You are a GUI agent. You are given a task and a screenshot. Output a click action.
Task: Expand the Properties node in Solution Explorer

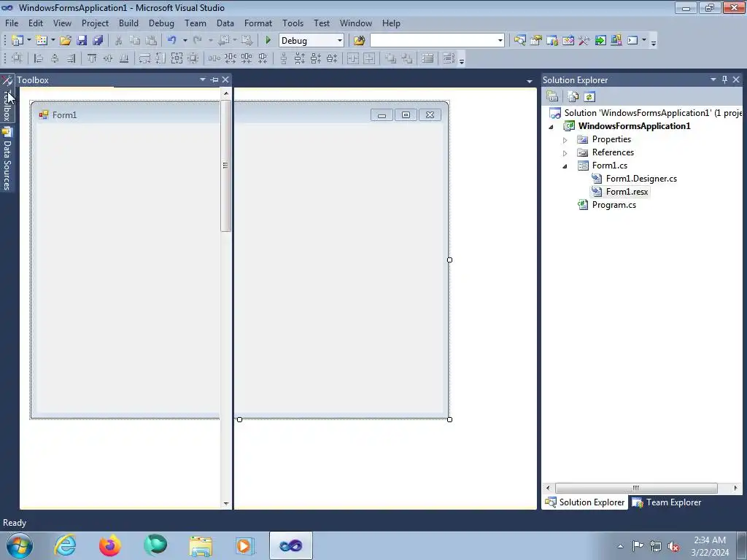pos(565,140)
